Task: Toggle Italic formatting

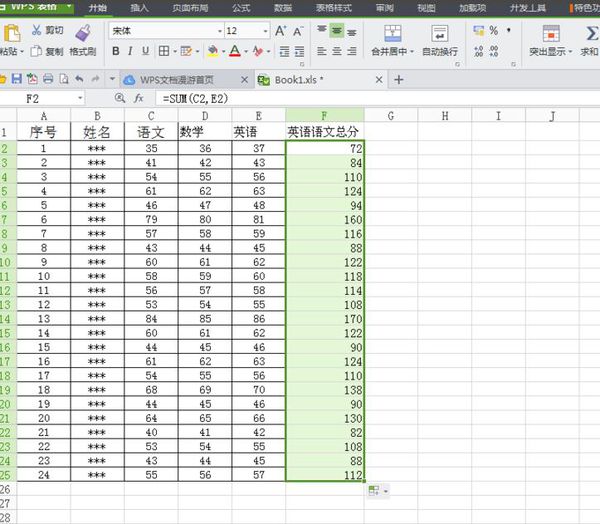Action: click(x=130, y=51)
